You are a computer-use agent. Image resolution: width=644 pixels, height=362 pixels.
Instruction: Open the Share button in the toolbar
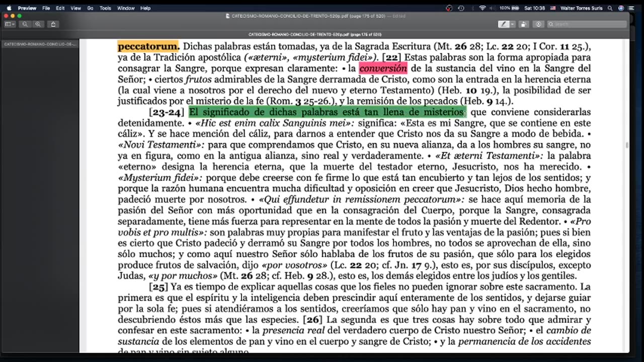tap(53, 24)
